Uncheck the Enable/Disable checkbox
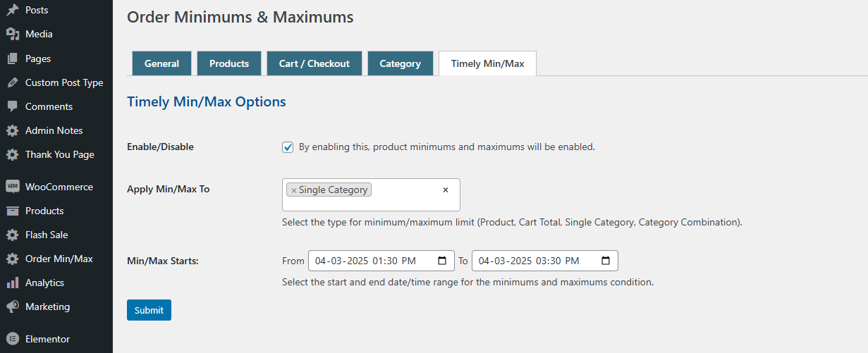The image size is (868, 353). [288, 147]
